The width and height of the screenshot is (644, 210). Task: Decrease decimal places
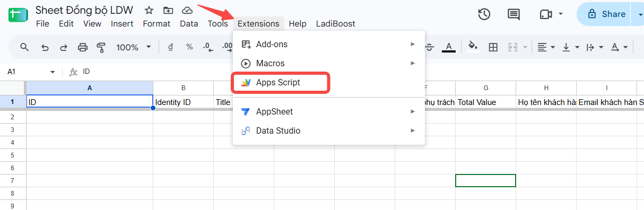[208, 47]
